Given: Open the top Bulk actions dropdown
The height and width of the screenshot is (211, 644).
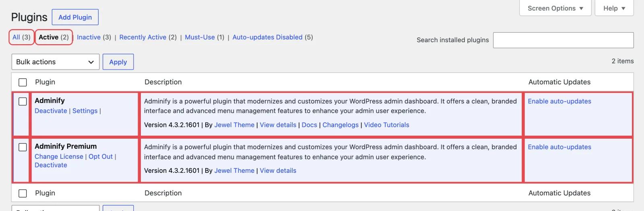Looking at the screenshot, I should click(56, 62).
